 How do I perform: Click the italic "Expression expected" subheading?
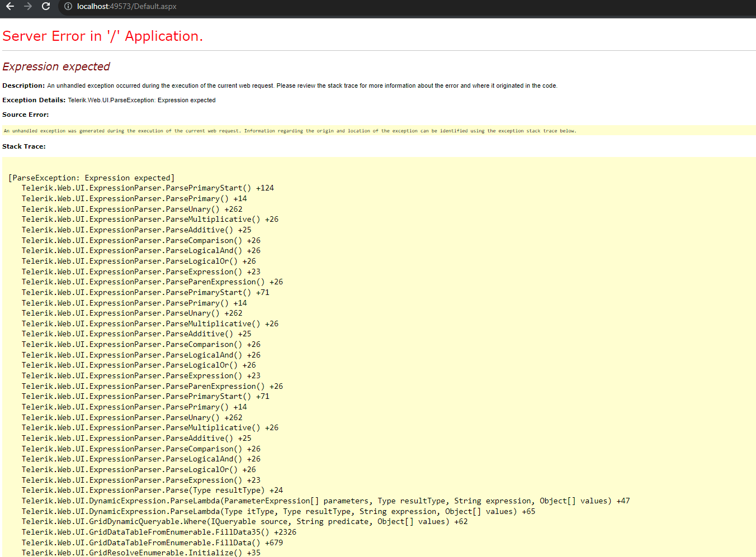[56, 66]
